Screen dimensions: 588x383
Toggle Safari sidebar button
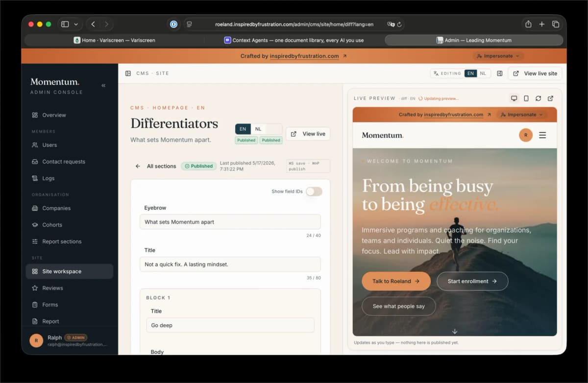point(65,24)
